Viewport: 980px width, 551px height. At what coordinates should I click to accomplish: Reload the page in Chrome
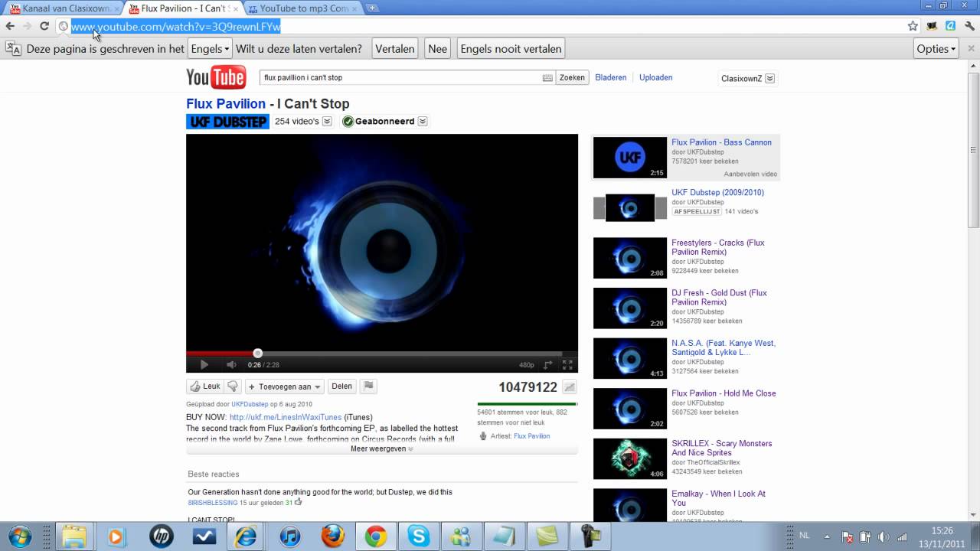pos(44,26)
